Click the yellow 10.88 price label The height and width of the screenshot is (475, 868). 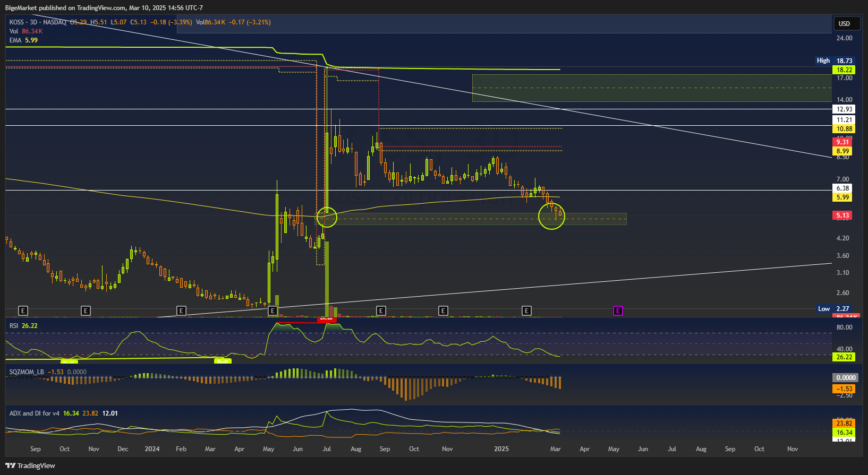click(x=844, y=129)
